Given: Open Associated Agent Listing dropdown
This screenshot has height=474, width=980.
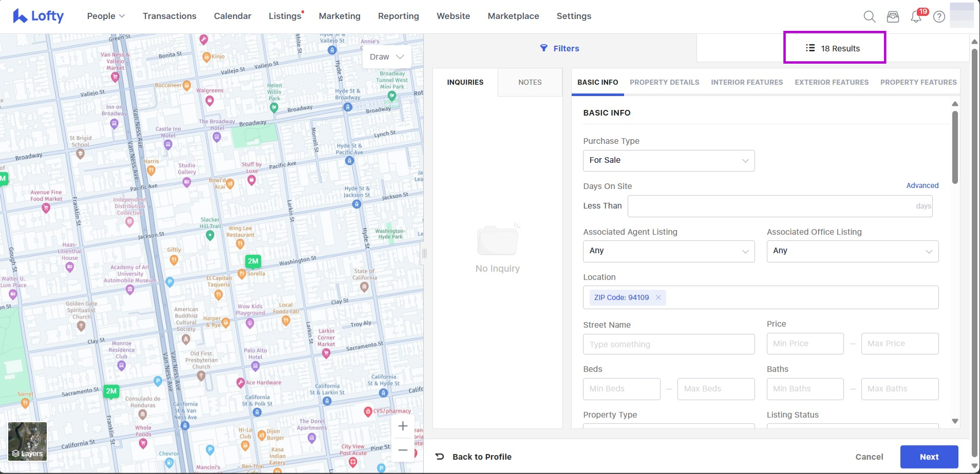Looking at the screenshot, I should 668,251.
